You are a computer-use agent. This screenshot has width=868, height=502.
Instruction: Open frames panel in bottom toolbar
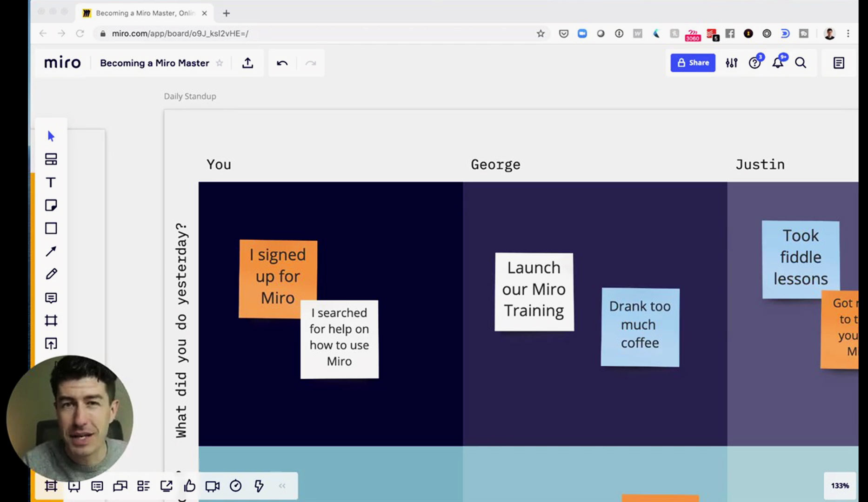pos(51,486)
